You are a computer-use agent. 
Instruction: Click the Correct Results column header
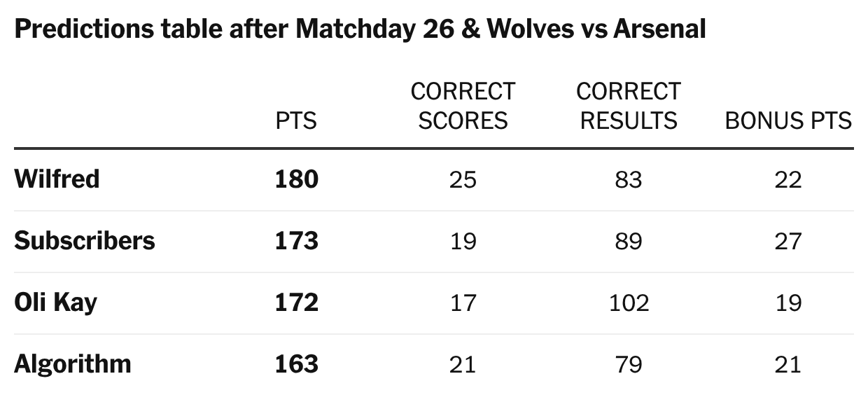coord(629,106)
